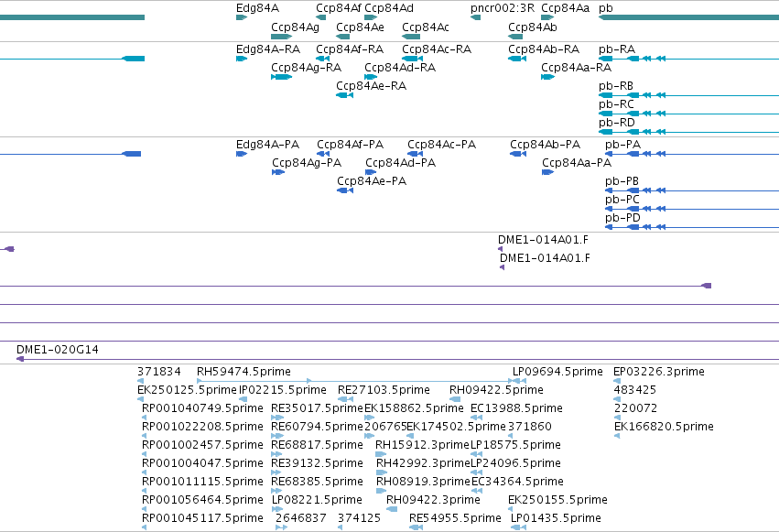This screenshot has height=532, width=779.
Task: Select the RE54955.5prime EST
Action: click(x=416, y=527)
